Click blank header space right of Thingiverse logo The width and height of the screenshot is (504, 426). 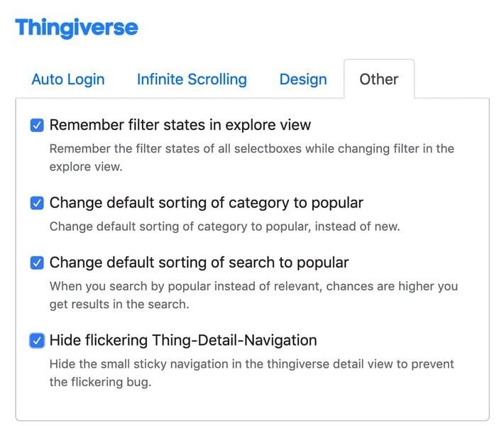pos(319,28)
